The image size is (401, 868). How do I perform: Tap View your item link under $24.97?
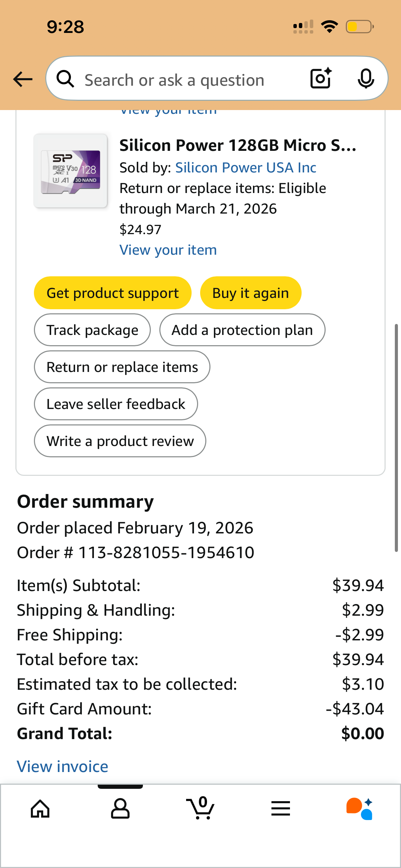168,250
